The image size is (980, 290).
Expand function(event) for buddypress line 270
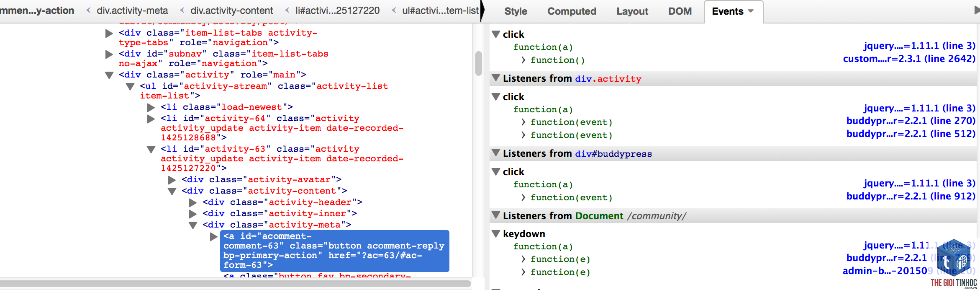tap(523, 122)
